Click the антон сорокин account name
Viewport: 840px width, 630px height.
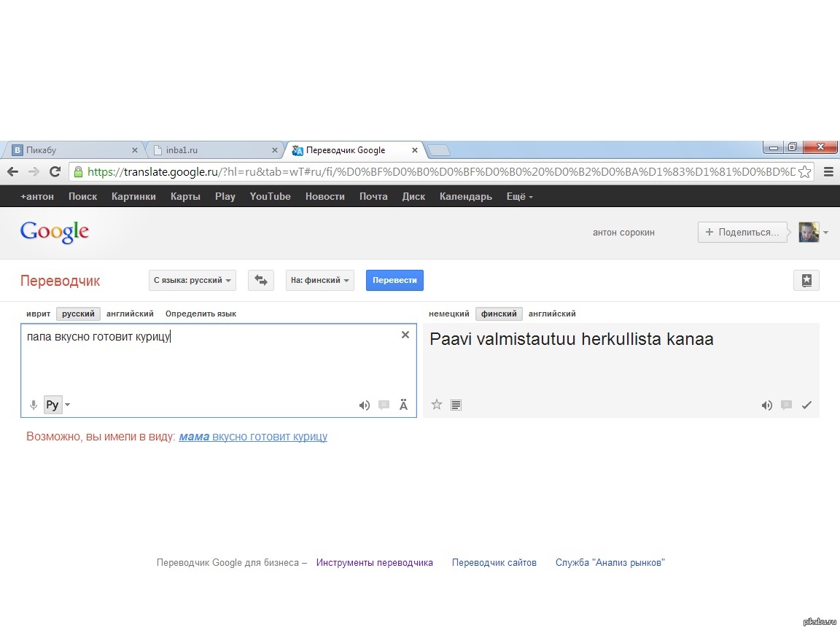[x=623, y=233]
